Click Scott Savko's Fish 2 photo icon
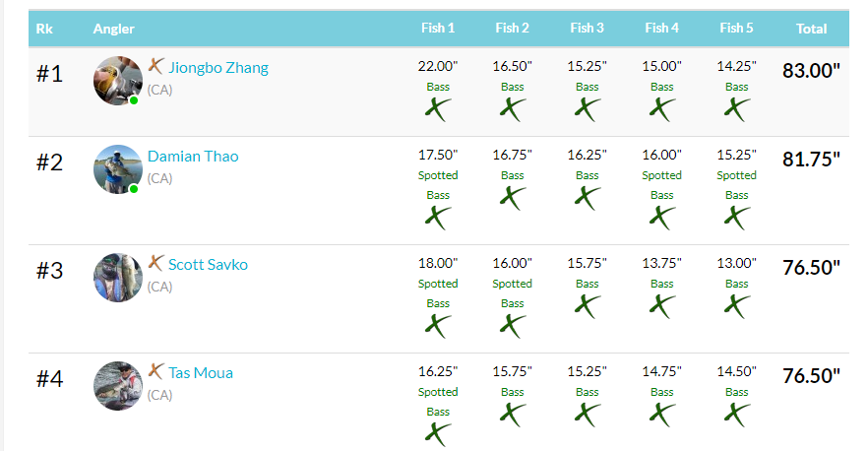This screenshot has height=451, width=868. (513, 326)
